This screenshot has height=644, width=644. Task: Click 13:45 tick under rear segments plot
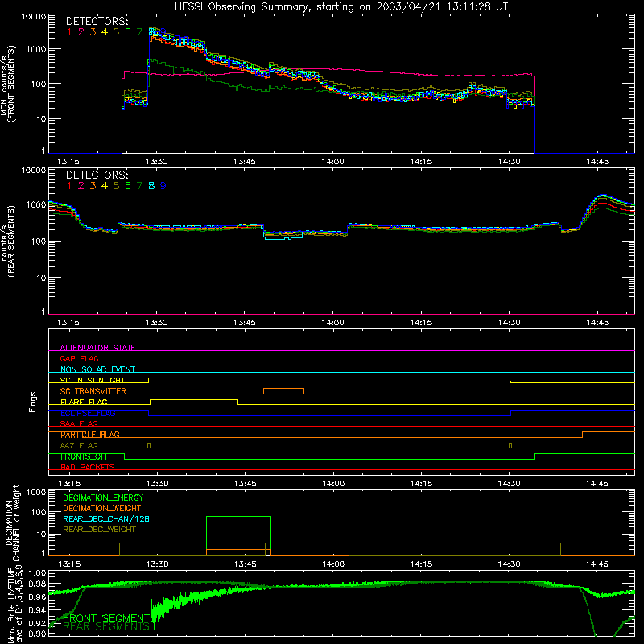click(x=245, y=323)
